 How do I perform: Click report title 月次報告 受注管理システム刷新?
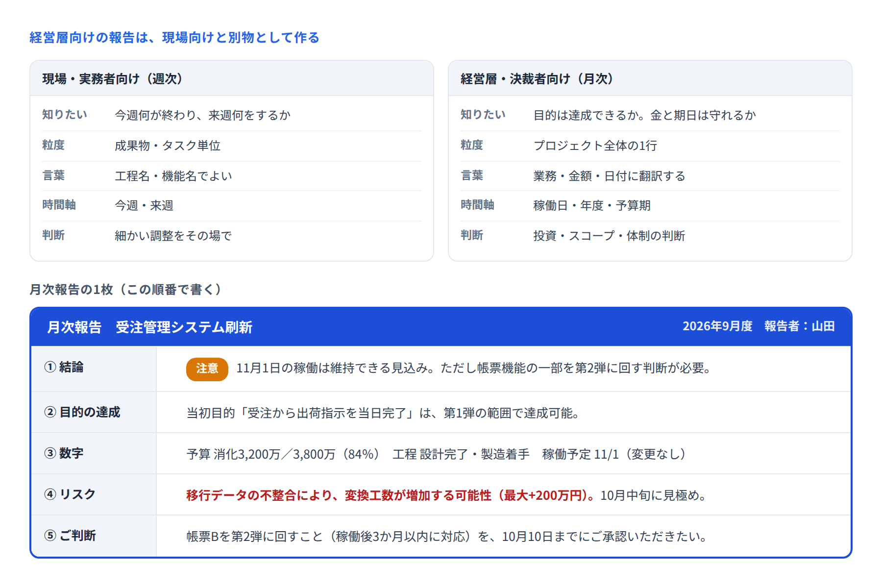tap(149, 327)
